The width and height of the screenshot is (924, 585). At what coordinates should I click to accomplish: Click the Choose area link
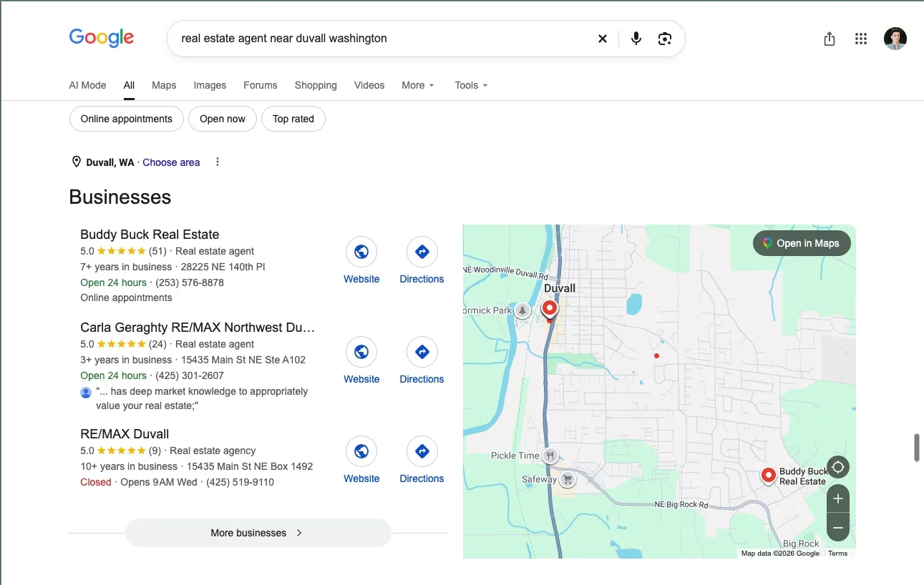pyautogui.click(x=171, y=162)
